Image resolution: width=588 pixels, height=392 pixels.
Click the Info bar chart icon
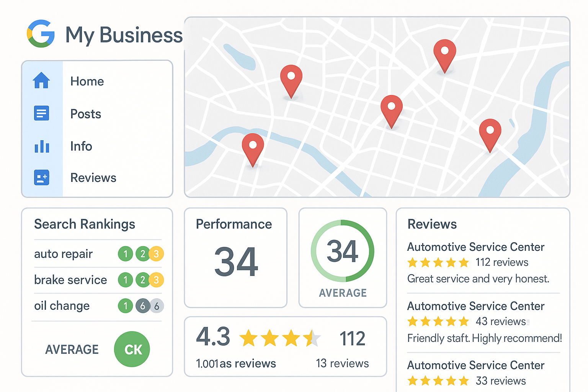(x=42, y=146)
